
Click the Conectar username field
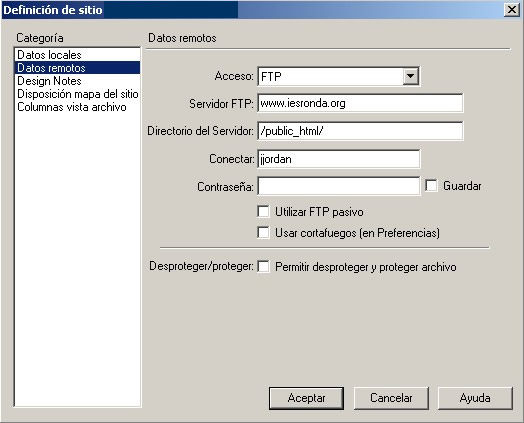339,159
